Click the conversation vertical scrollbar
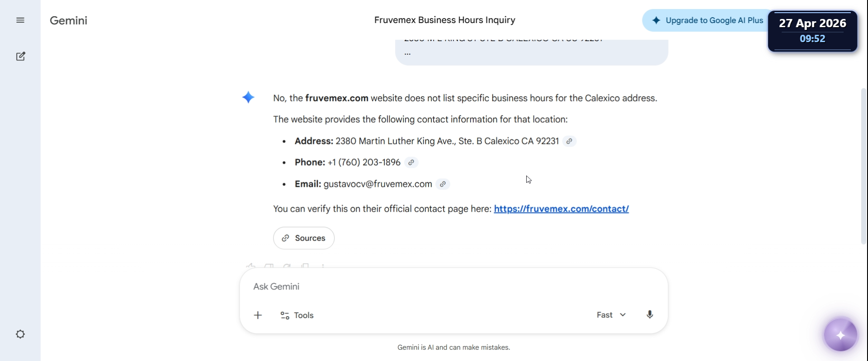 point(863,166)
